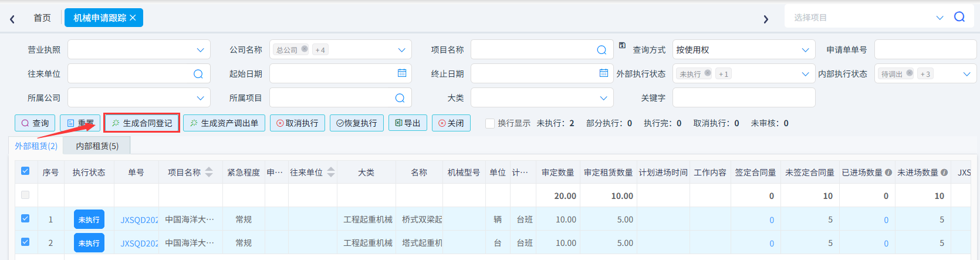Screen dimensions: 980x260
Task: Click the search icon in 往来单位 field
Action: [198, 74]
